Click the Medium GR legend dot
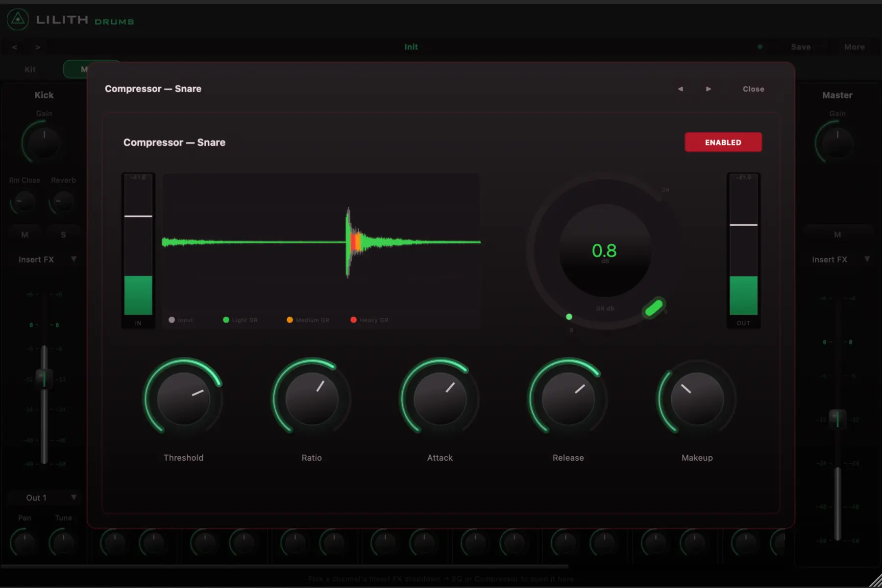 click(x=290, y=320)
